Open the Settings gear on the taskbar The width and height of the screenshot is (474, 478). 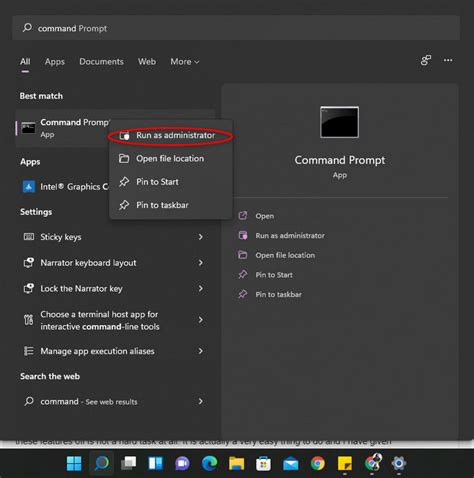[x=399, y=464]
